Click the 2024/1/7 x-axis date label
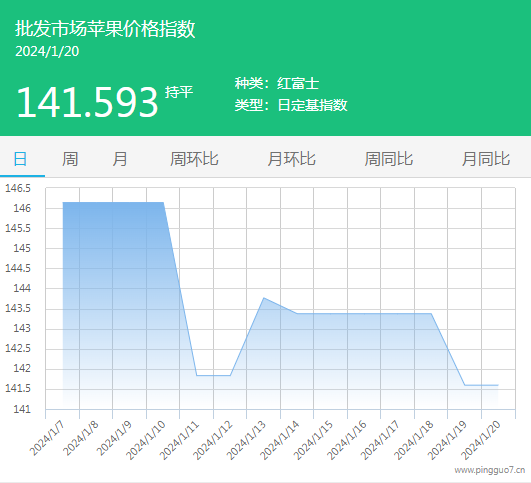The height and width of the screenshot is (483, 531). (47, 438)
